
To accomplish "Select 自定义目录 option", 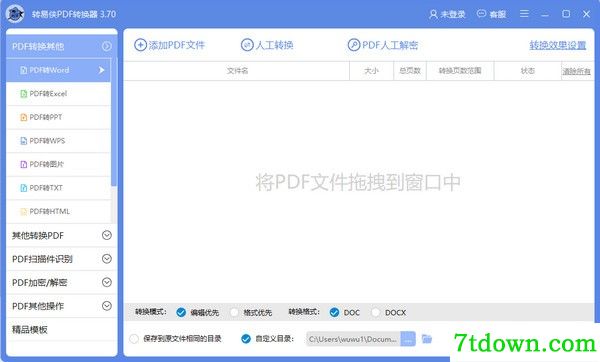I will 246,339.
